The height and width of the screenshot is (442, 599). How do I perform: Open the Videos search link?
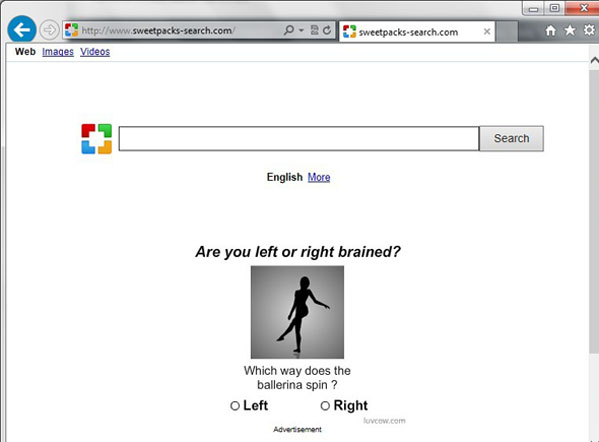click(x=95, y=52)
